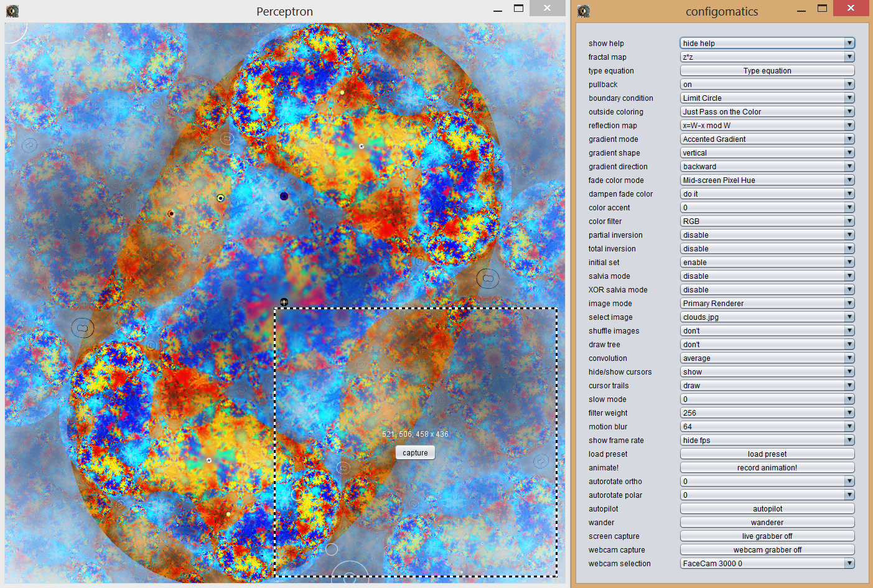Click the crosshair handle at selection corner
This screenshot has height=588, width=873.
pyautogui.click(x=284, y=302)
